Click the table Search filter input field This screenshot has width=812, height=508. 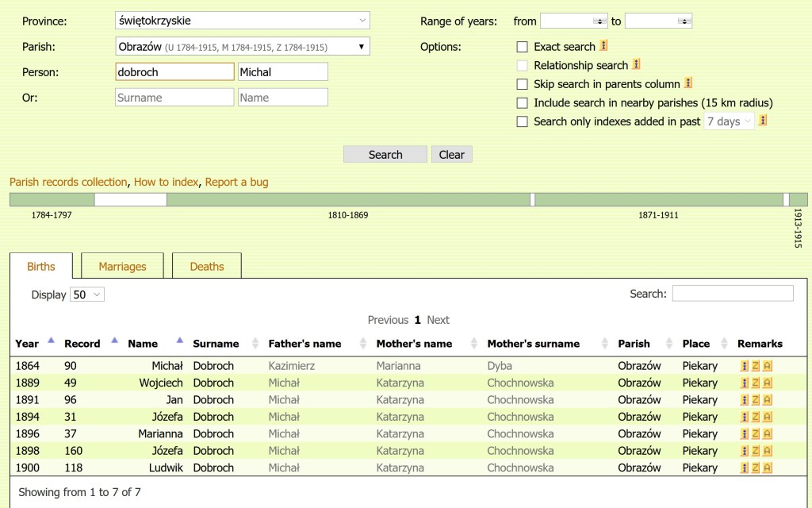point(732,294)
